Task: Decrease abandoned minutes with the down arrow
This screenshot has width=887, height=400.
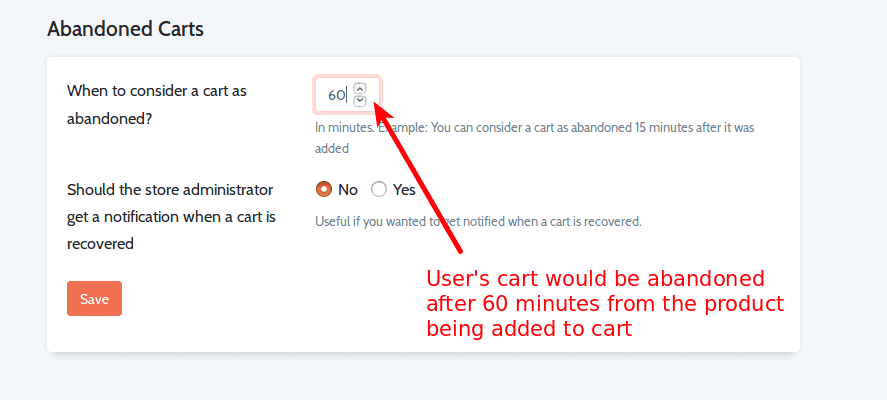Action: [x=360, y=101]
